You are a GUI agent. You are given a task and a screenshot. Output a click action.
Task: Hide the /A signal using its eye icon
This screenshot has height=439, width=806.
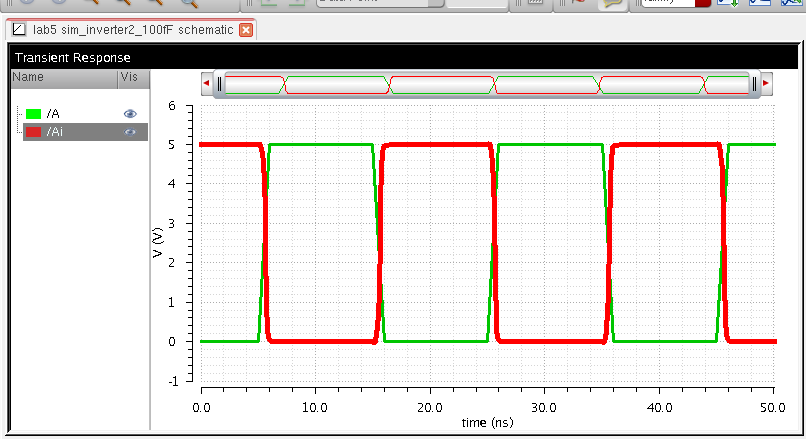click(129, 115)
